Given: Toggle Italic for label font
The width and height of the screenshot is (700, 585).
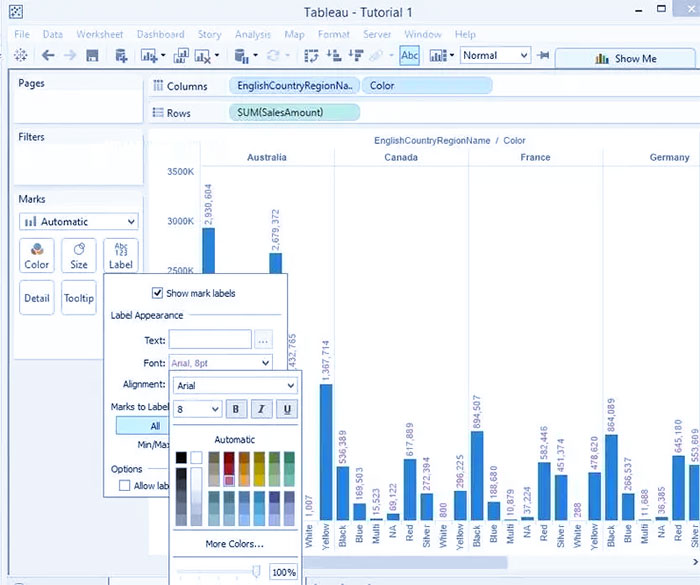Looking at the screenshot, I should coord(261,409).
